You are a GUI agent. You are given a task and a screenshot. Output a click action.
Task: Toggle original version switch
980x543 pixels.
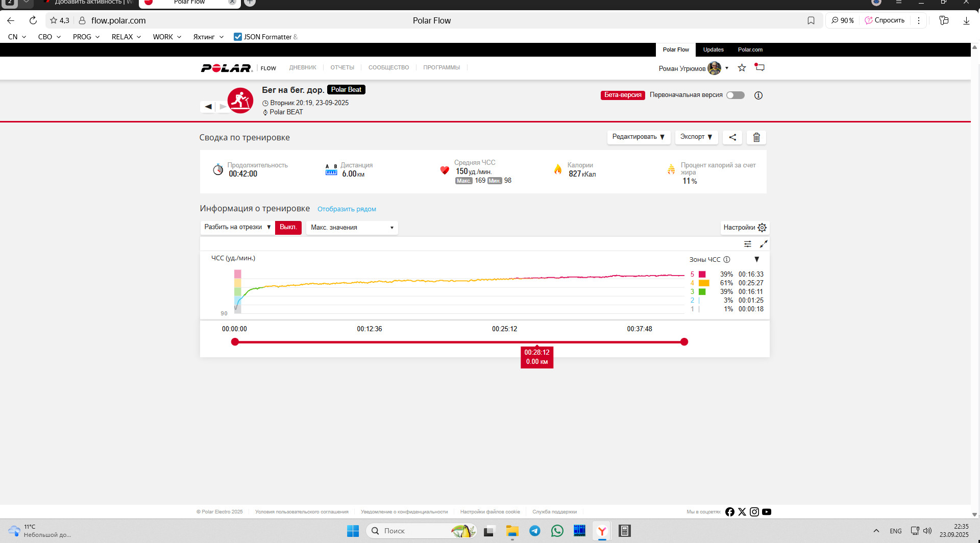[736, 95]
